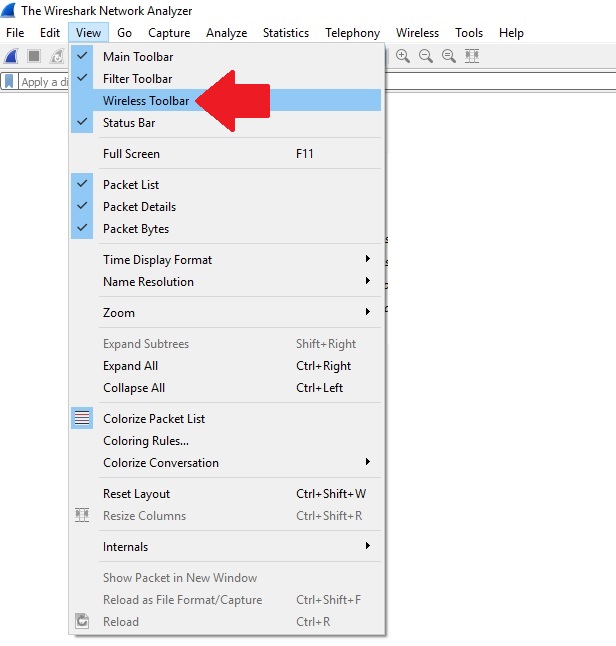This screenshot has height=646, width=616.
Task: Uncheck Filter Toolbar in View menu
Action: pyautogui.click(x=225, y=78)
